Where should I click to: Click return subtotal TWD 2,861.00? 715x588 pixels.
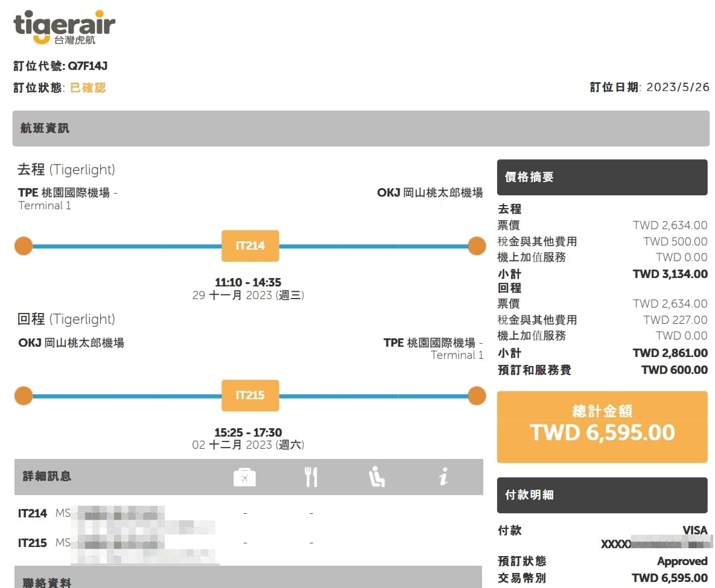click(670, 353)
